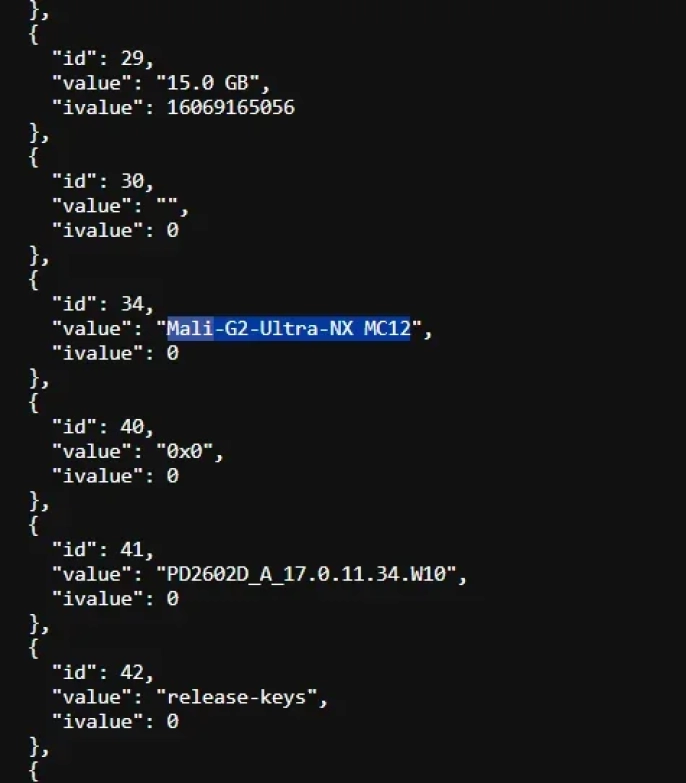Click the ivalue 0 under id 34
Screen dimensions: 686x783
point(172,354)
